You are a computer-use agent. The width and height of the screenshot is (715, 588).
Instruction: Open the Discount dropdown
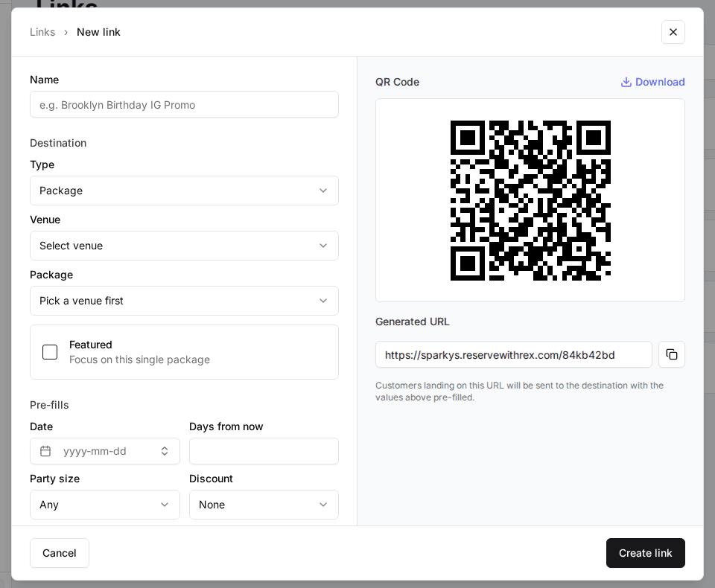click(264, 505)
